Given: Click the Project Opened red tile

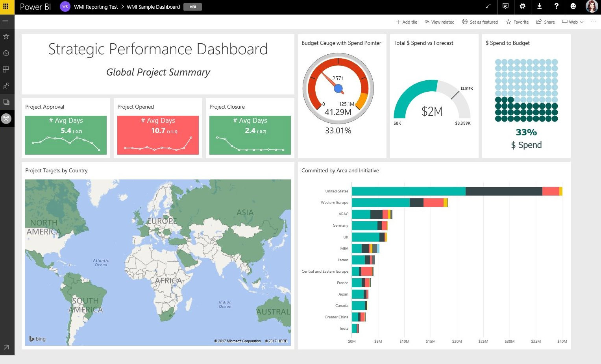Looking at the screenshot, I should pyautogui.click(x=158, y=135).
